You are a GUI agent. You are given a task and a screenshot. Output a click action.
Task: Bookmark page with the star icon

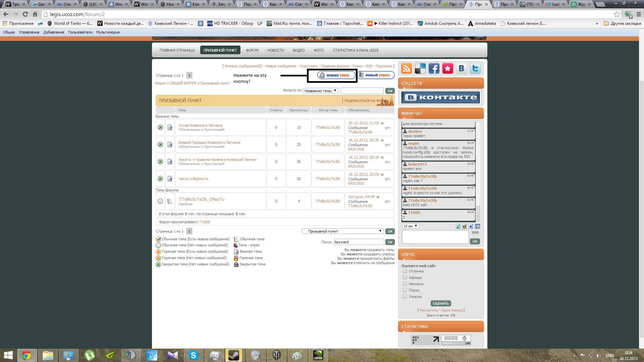(617, 14)
